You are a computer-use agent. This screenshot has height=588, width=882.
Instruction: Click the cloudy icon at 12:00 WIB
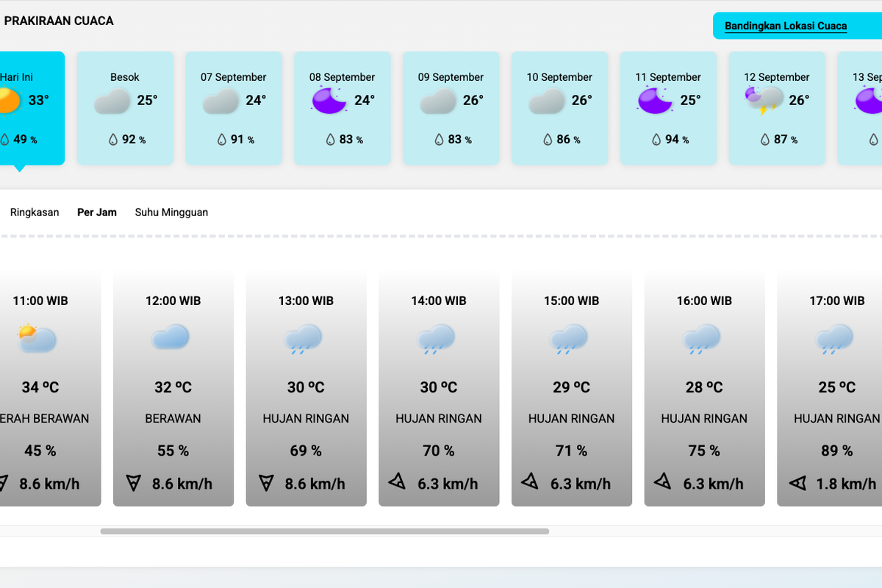[x=171, y=337]
